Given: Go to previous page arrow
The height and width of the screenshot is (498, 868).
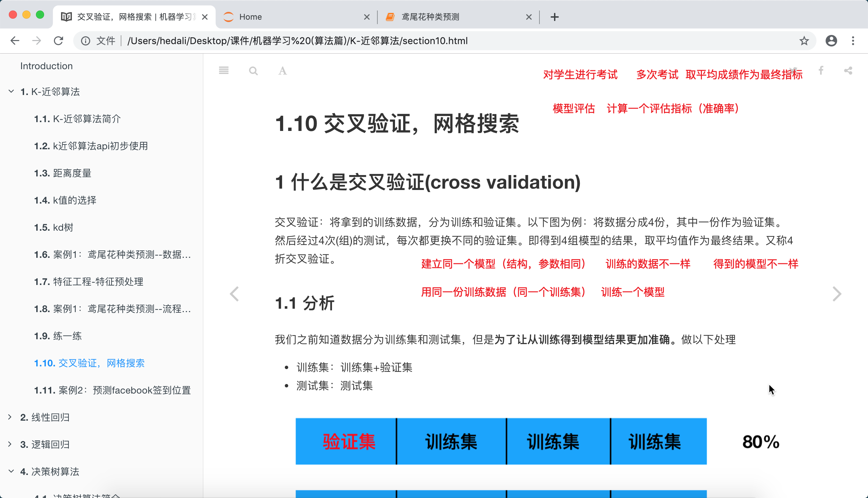Looking at the screenshot, I should [x=235, y=294].
